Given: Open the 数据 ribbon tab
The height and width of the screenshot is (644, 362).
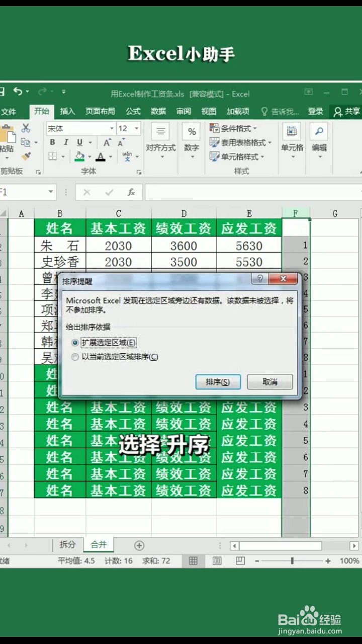Looking at the screenshot, I should (158, 111).
